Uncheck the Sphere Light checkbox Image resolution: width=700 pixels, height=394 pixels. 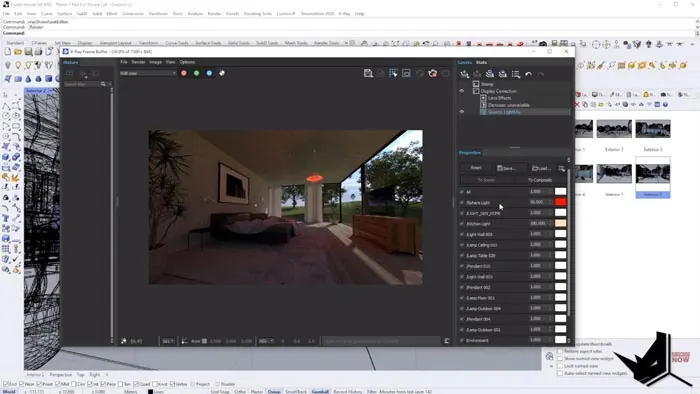click(x=462, y=202)
